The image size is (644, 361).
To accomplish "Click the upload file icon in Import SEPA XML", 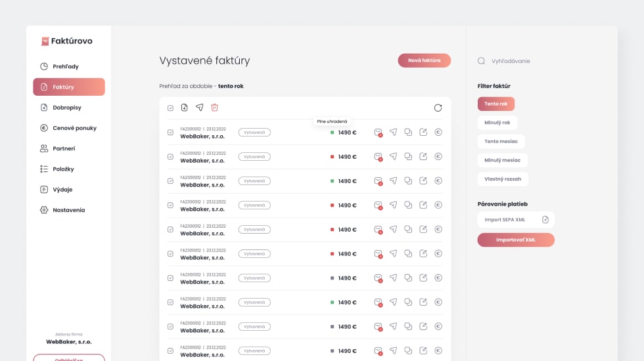I will tap(545, 220).
